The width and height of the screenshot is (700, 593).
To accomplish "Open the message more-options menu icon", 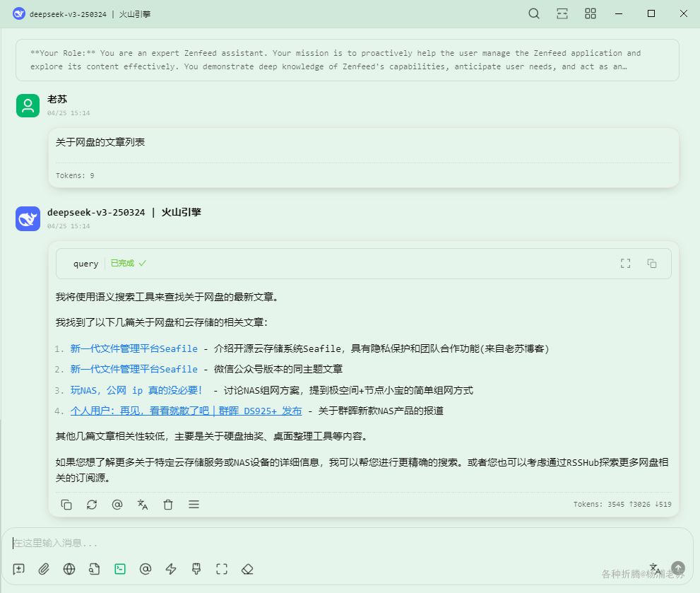I will click(194, 505).
